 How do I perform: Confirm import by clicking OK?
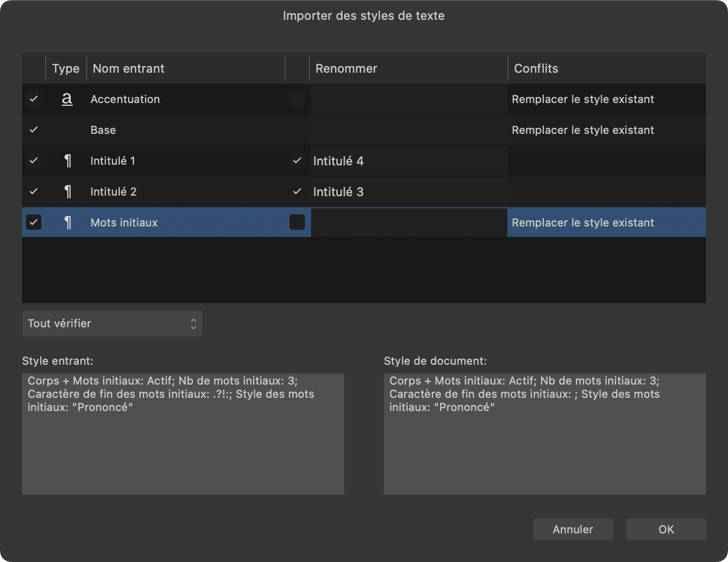click(x=665, y=529)
